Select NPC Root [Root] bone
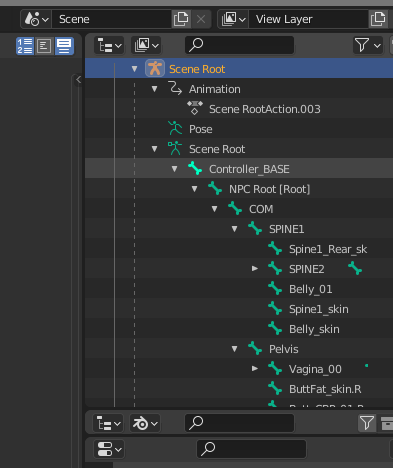The image size is (393, 468). click(x=269, y=189)
